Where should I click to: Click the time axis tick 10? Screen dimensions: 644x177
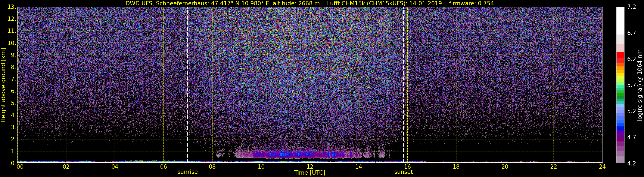pyautogui.click(x=261, y=166)
